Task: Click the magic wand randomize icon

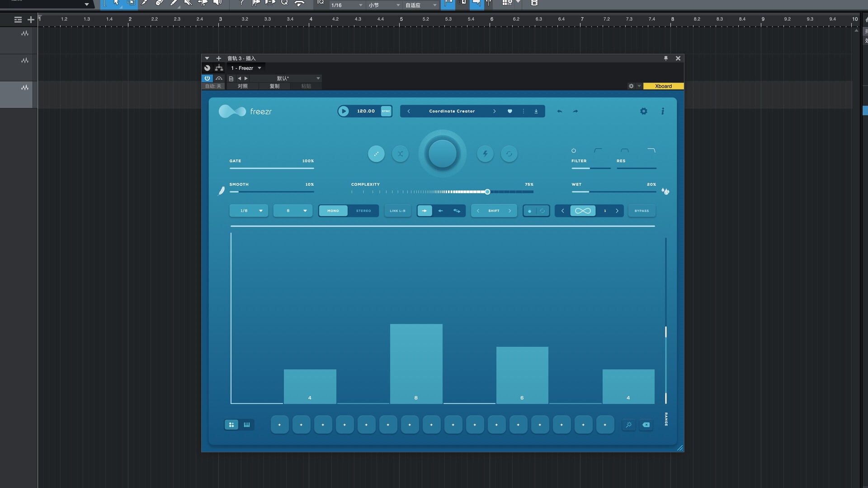Action: coord(628,425)
